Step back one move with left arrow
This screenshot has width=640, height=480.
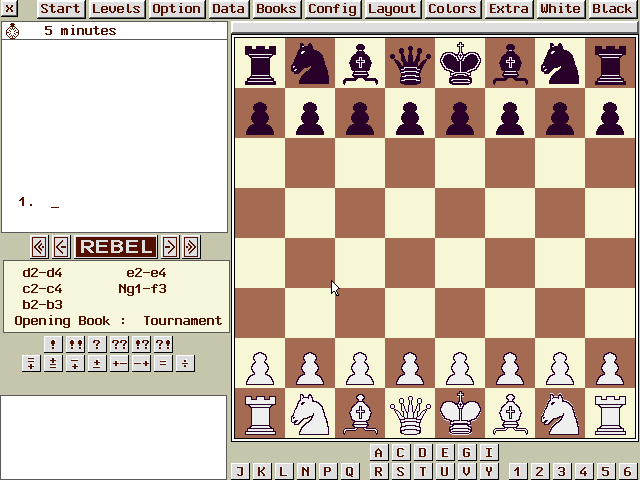click(61, 247)
